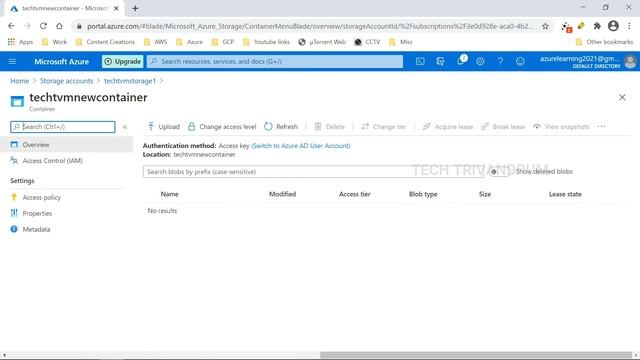Image resolution: width=640 pixels, height=360 pixels.
Task: Click the Home breadcrumb link
Action: point(20,81)
